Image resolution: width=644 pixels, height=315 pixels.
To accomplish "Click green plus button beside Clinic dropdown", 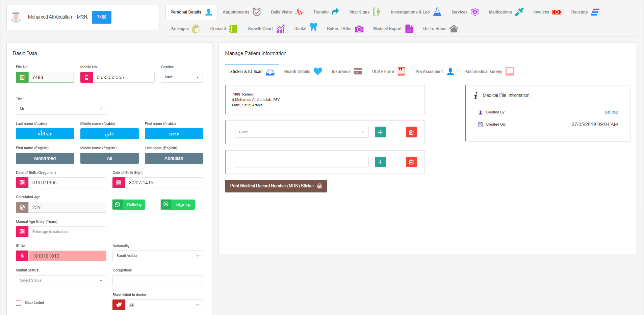I will coord(380,132).
